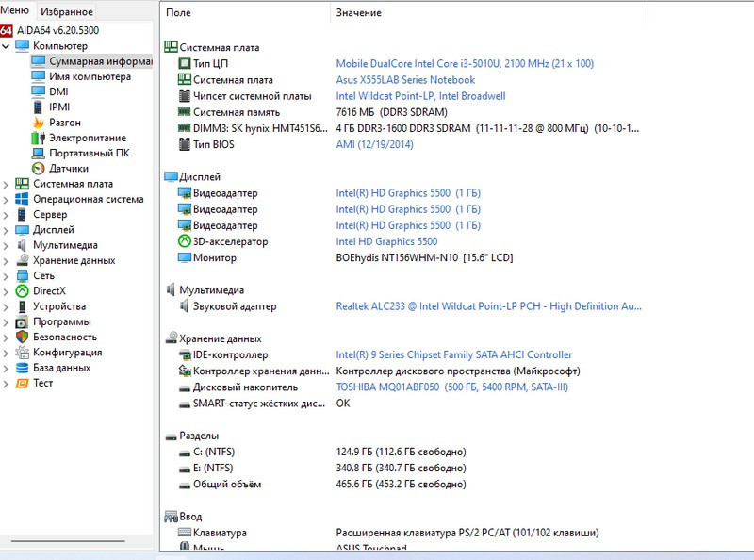Click the Разгон flame icon

tap(38, 123)
